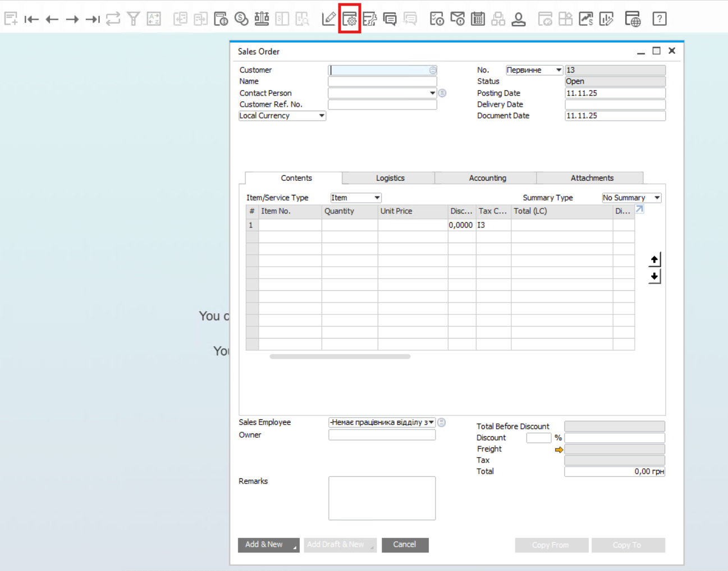Select the Attachments tab
Viewport: 728px width, 571px height.
coord(592,178)
